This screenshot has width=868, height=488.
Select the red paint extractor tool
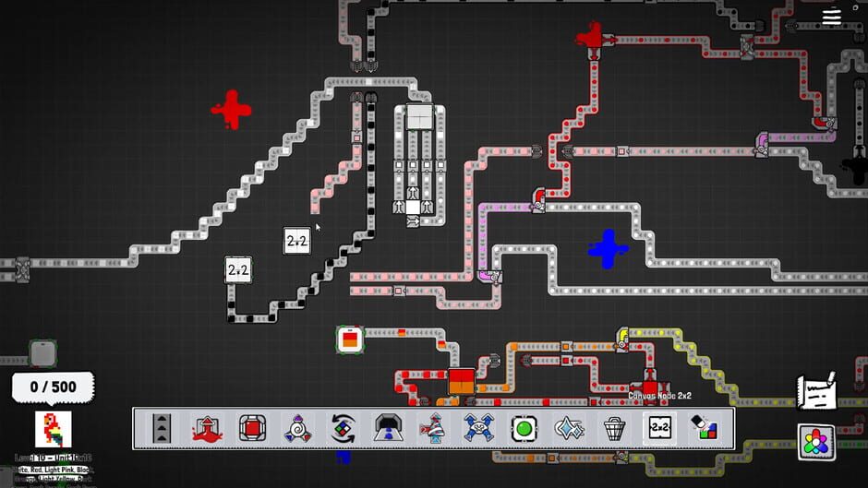207,428
